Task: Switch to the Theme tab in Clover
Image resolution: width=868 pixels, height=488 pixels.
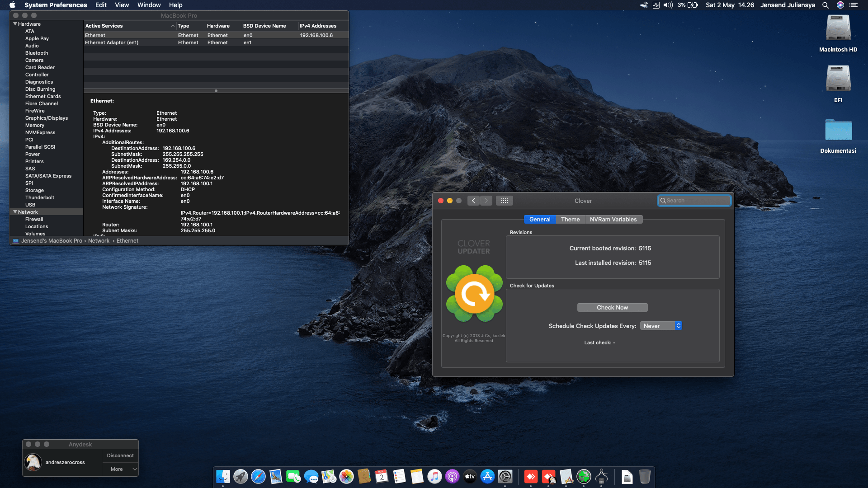Action: coord(570,219)
